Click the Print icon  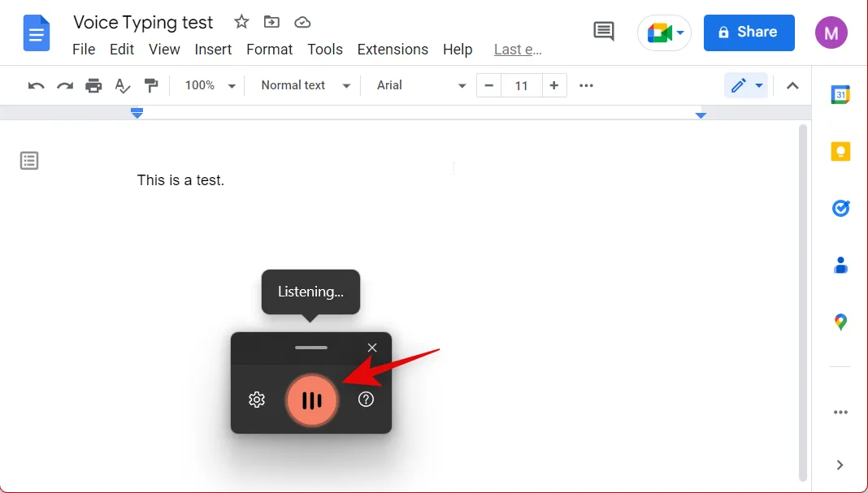pos(93,86)
